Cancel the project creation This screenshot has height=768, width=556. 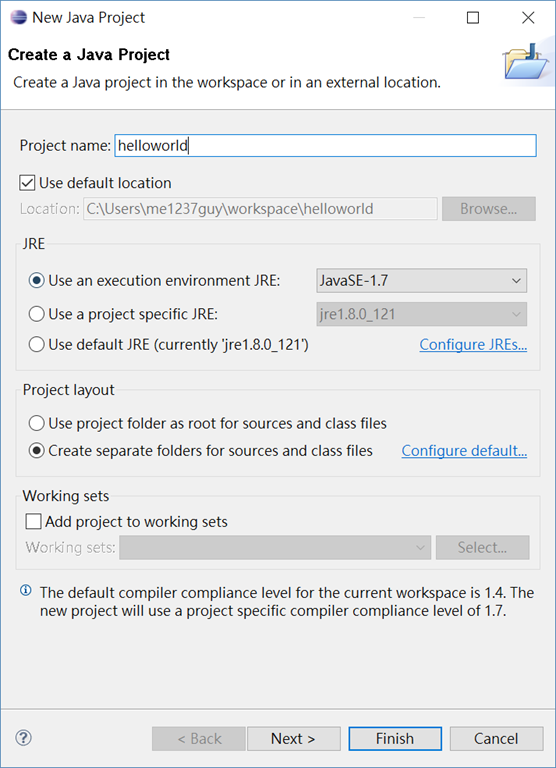[x=496, y=739]
